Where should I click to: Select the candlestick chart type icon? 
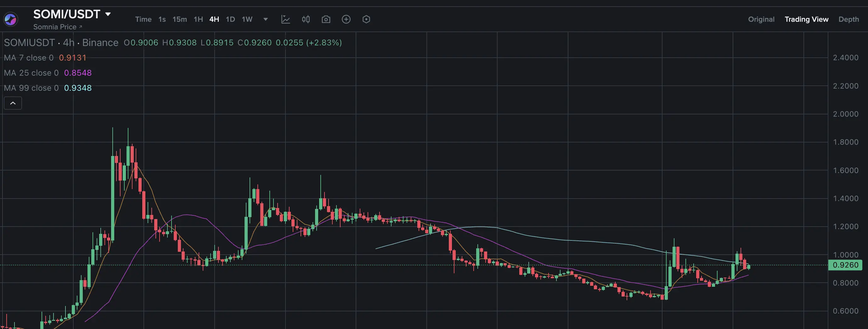click(306, 19)
